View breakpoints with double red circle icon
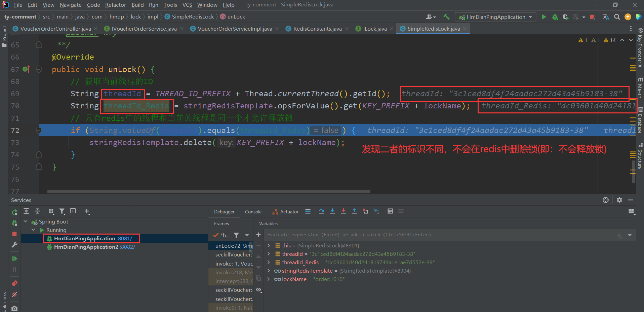 tap(14, 283)
